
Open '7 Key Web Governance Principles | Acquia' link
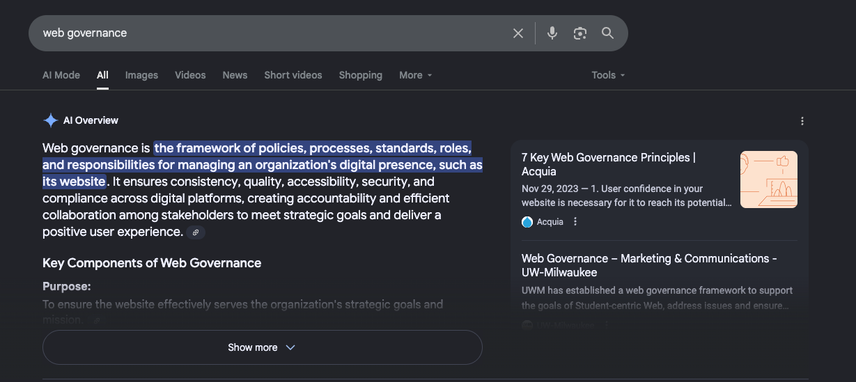tap(608, 164)
